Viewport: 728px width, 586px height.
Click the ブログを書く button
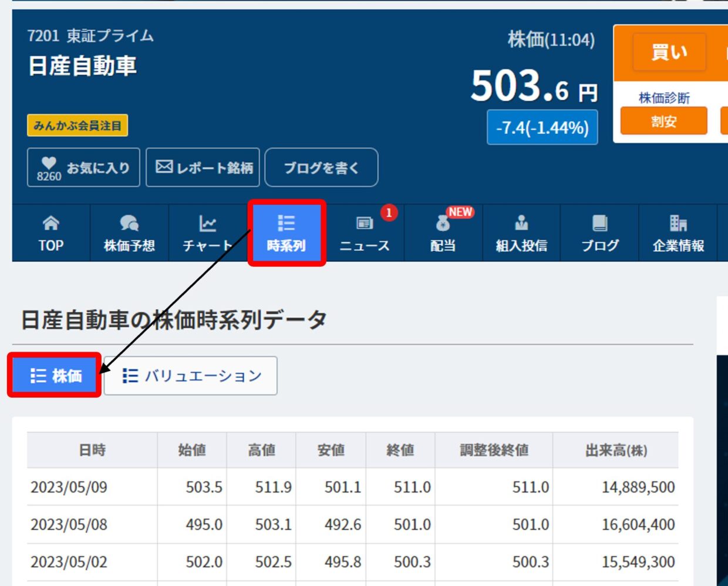coord(321,168)
